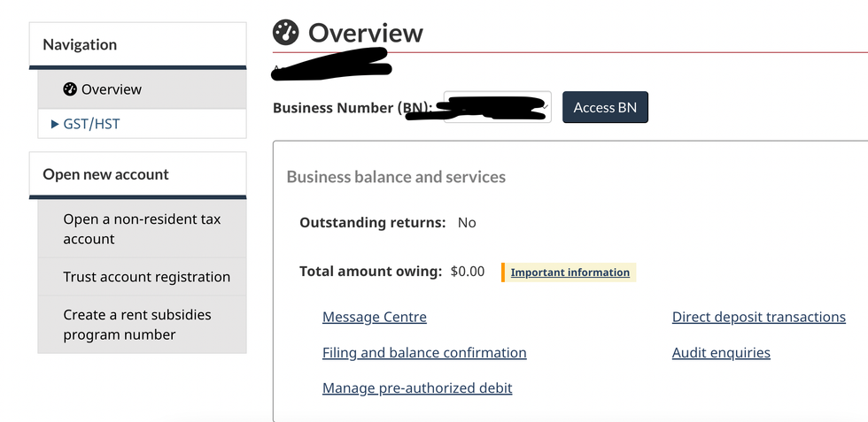
Task: Choose Create a rent subsidies program number
Action: [142, 325]
